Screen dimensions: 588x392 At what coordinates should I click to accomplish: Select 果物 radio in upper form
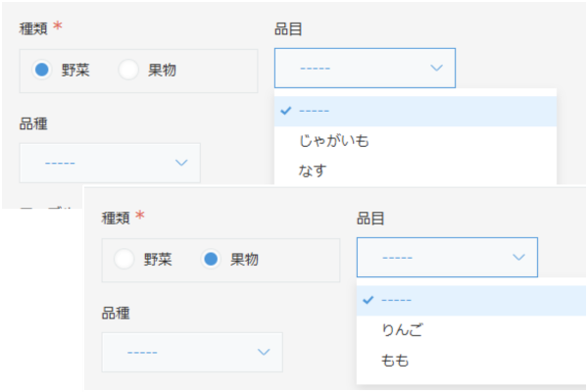(x=128, y=70)
